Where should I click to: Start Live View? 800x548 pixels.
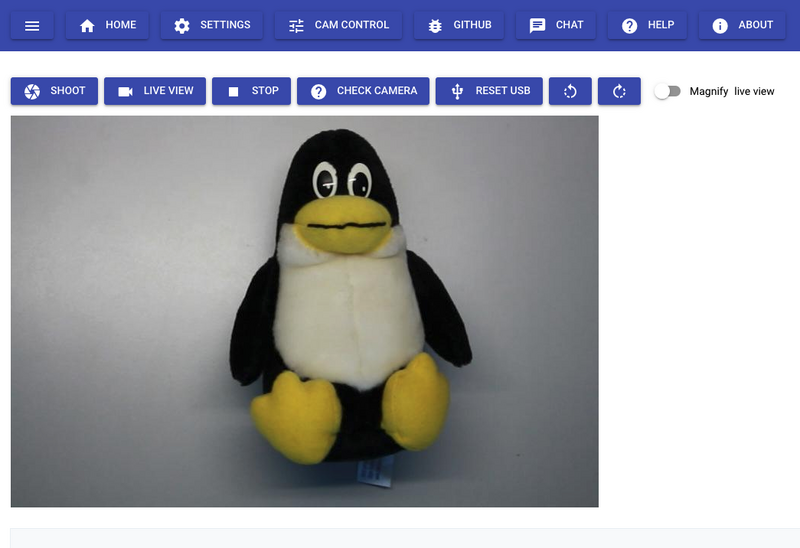click(x=155, y=91)
